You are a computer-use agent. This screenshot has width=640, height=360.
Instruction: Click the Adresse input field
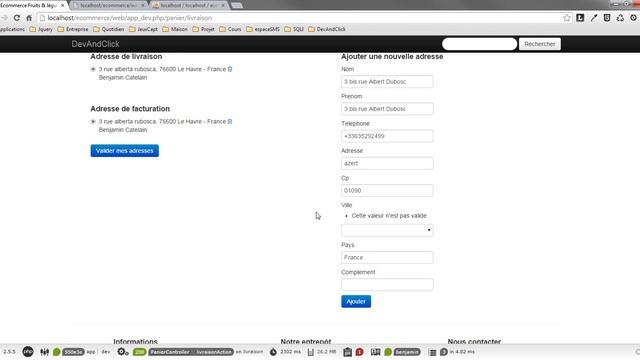[387, 163]
